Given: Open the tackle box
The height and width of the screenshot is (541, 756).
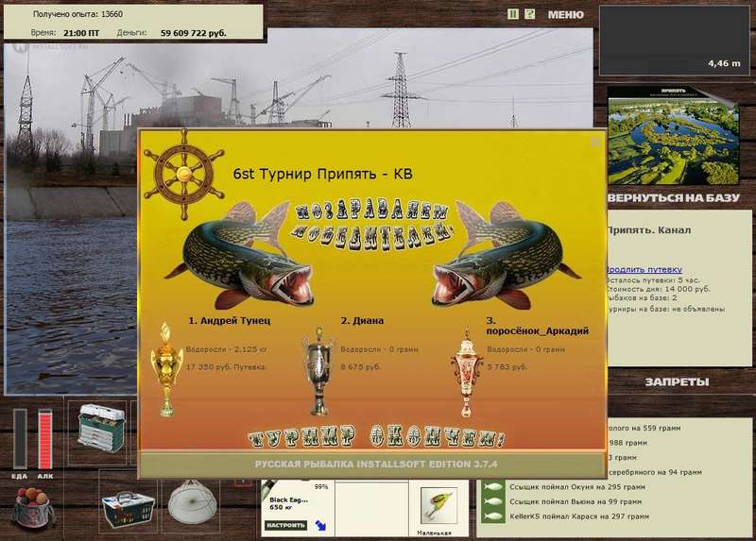Looking at the screenshot, I should click(x=101, y=429).
